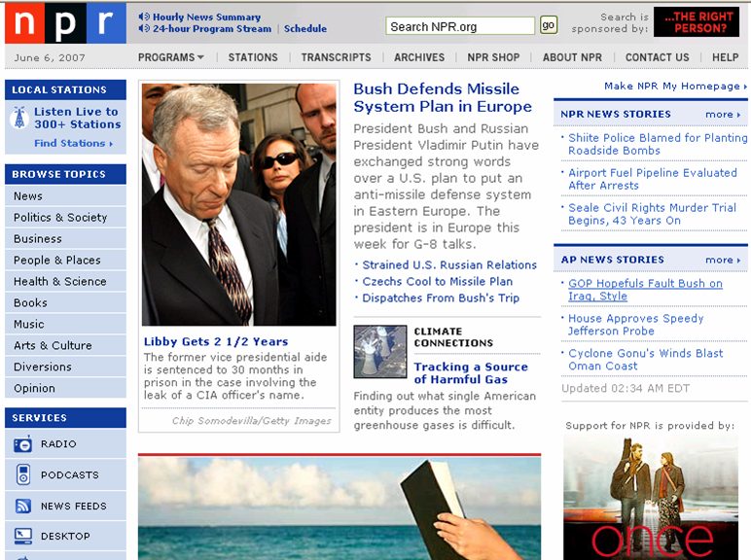Open the Programs dropdown menu

(171, 57)
